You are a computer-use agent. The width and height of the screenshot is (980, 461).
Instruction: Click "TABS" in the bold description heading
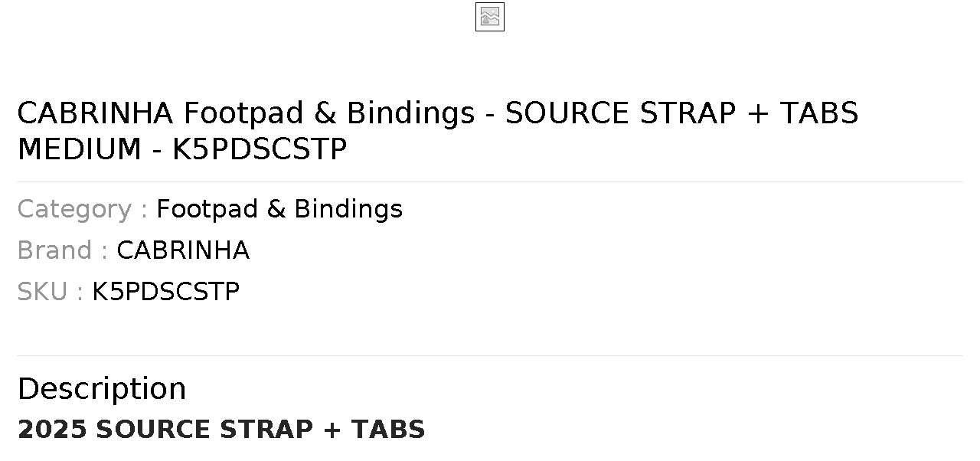[x=389, y=430]
